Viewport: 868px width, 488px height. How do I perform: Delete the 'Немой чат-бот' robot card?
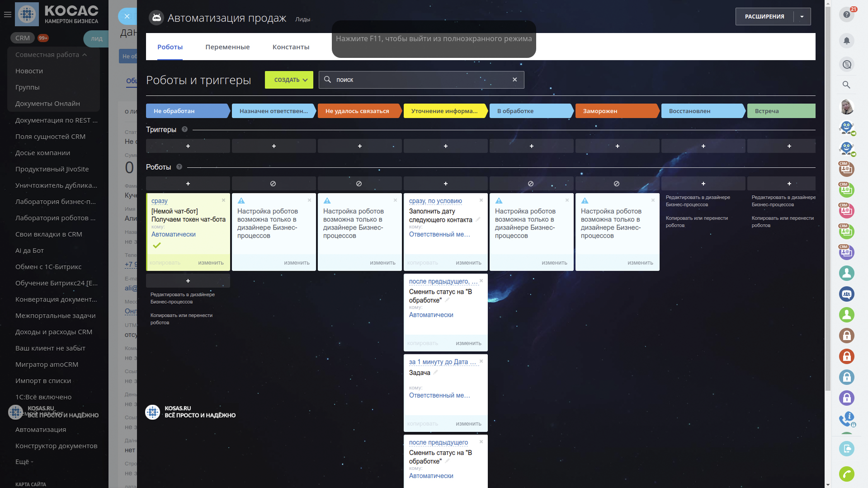[x=223, y=200]
